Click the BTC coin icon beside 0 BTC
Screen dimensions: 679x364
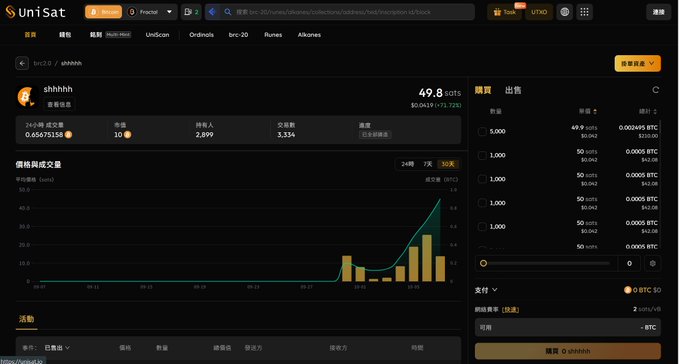(x=627, y=290)
